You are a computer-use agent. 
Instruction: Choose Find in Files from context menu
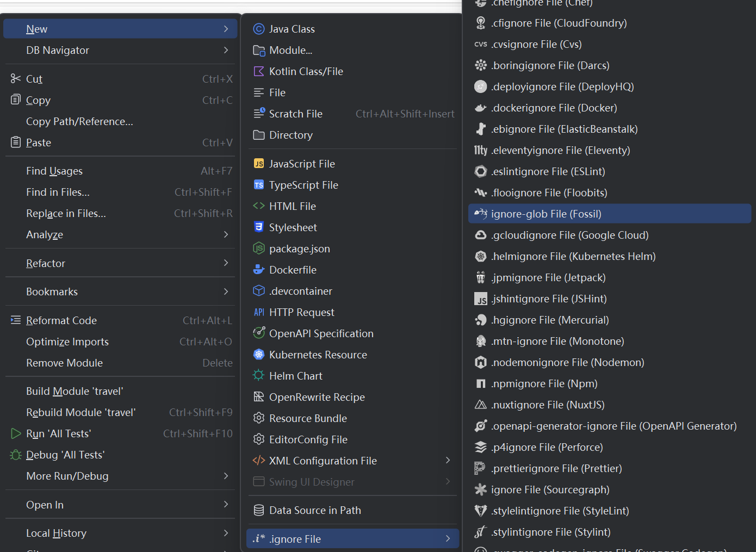tap(121, 192)
